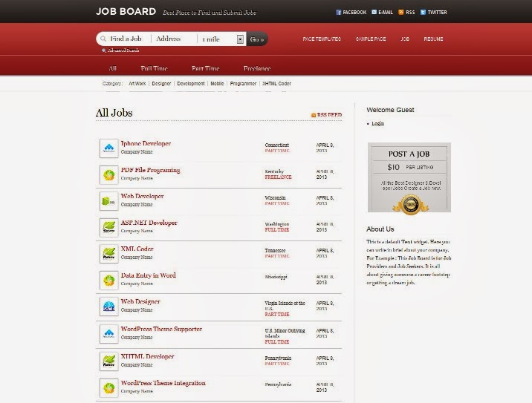Click the About Us heading
The height and width of the screenshot is (403, 532).
click(x=380, y=229)
